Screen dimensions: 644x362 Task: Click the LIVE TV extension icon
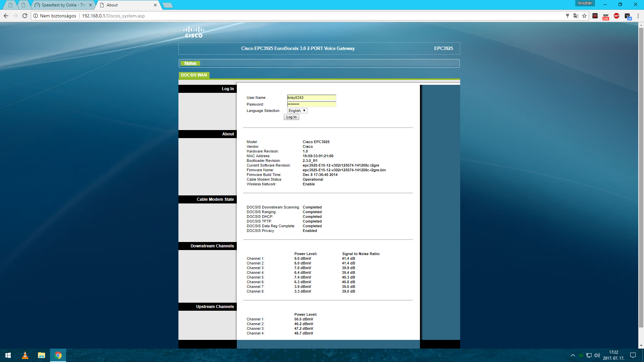606,16
